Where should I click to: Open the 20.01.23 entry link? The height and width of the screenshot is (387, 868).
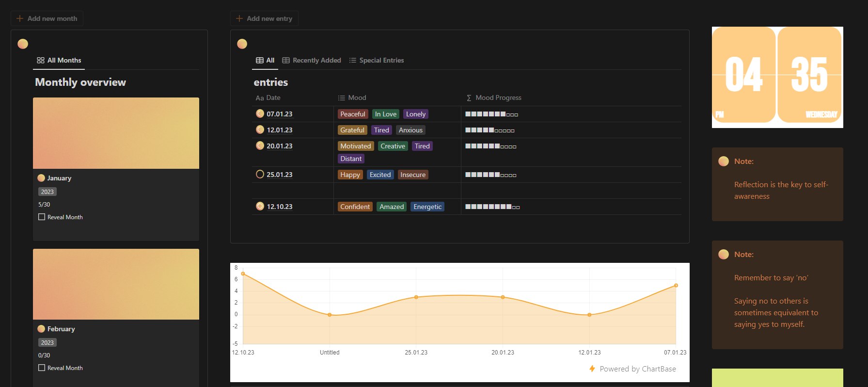tap(280, 146)
